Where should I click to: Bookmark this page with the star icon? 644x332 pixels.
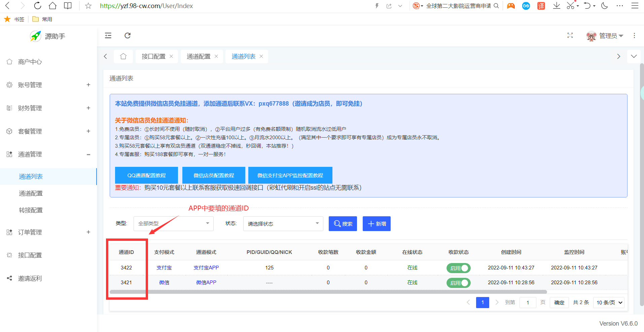tap(88, 6)
